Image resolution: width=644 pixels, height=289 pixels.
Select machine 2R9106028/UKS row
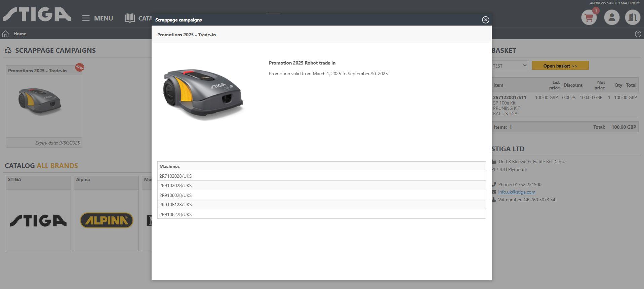321,195
